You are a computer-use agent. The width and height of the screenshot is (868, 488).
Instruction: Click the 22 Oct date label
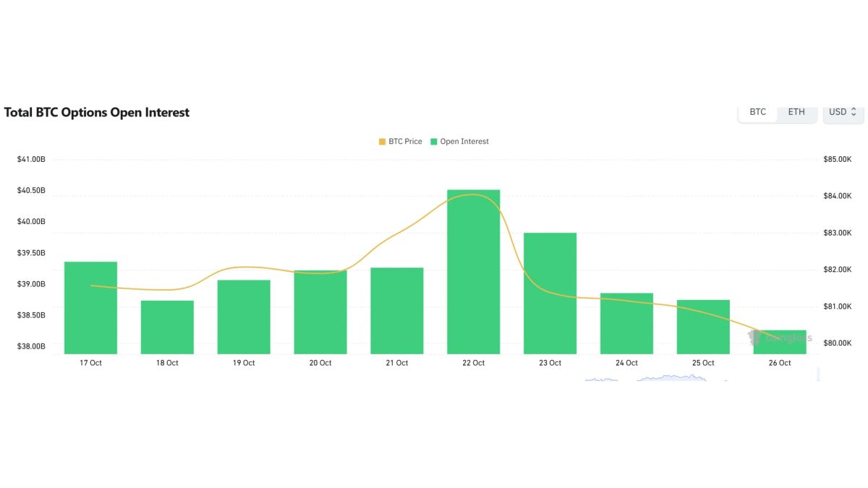pyautogui.click(x=474, y=363)
